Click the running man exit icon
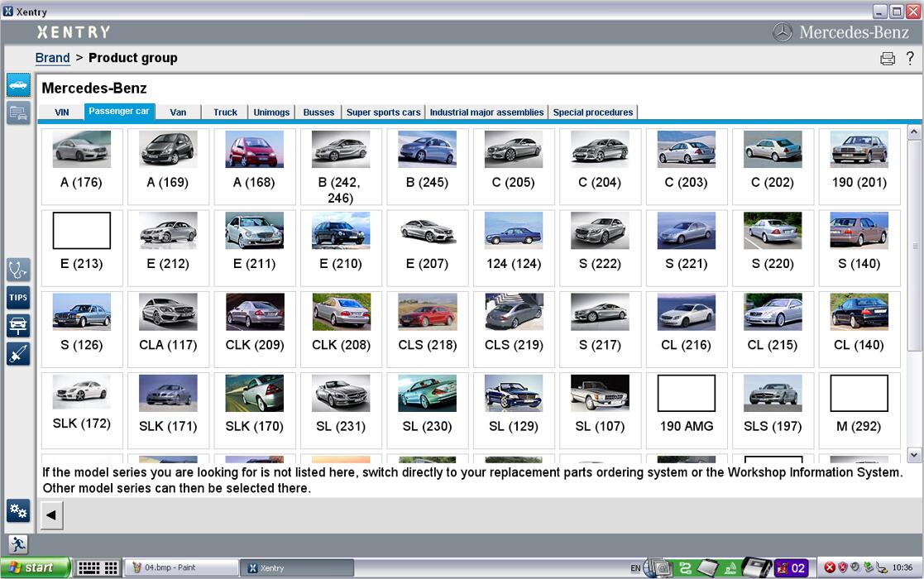This screenshot has height=579, width=924. click(17, 544)
